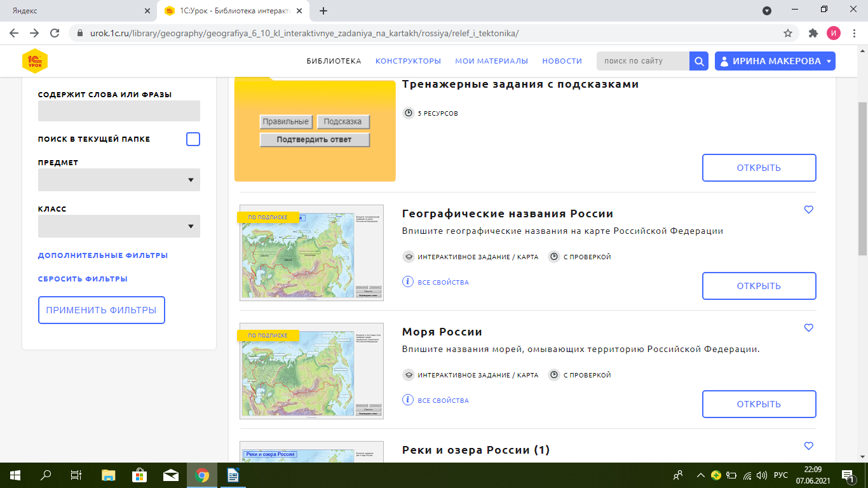Open the Chrome profile avatar
Screen dimensions: 868x488
pos(834,33)
